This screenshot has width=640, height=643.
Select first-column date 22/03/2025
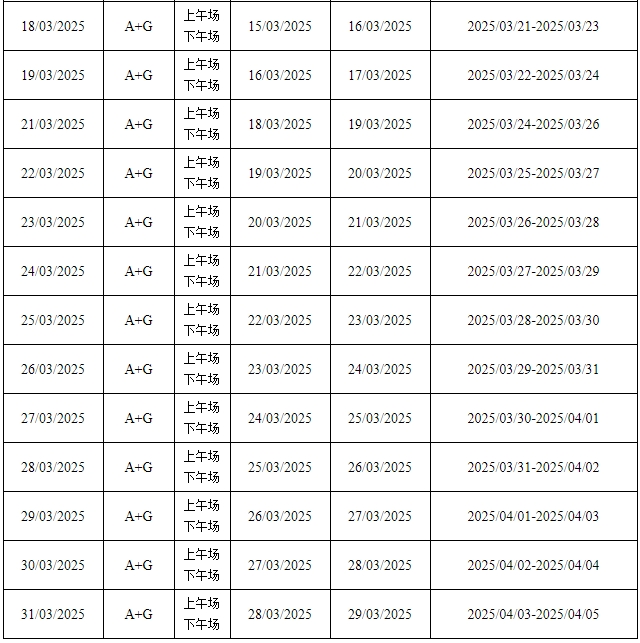[53, 173]
